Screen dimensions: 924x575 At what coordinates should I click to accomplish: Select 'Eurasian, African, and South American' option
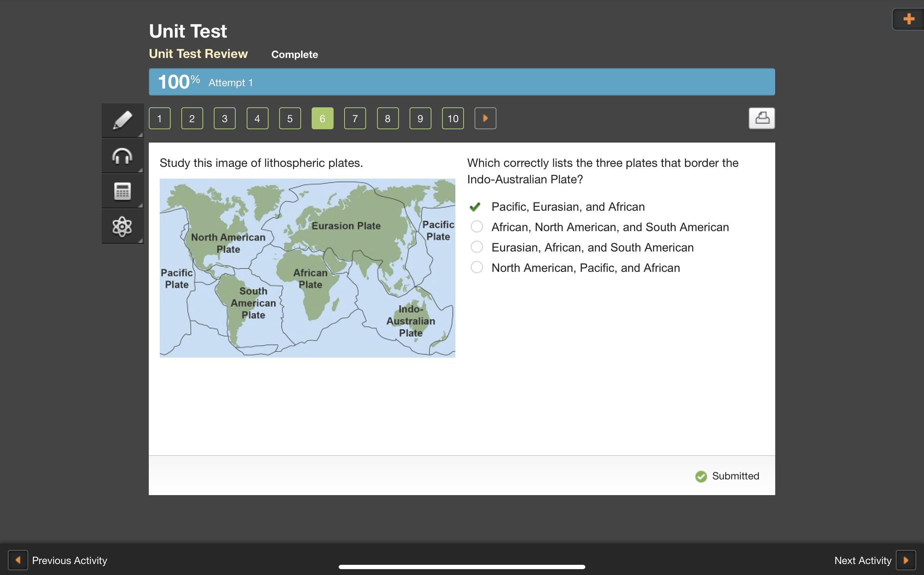tap(476, 247)
